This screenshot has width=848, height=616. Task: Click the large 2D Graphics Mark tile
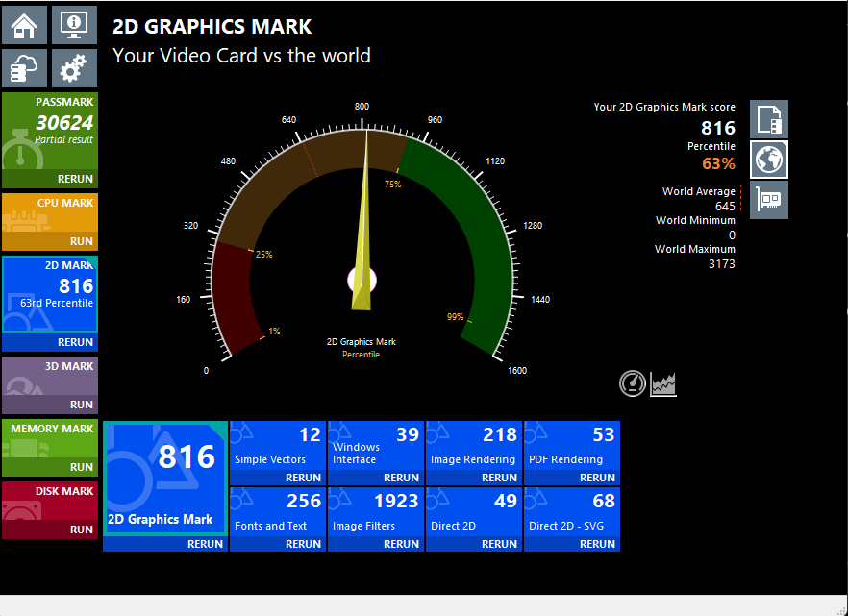pos(164,478)
